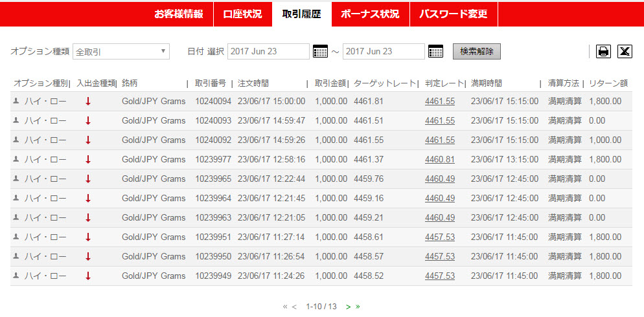644x317 pixels.
Task: Open the 口座状況 tab
Action: [242, 14]
